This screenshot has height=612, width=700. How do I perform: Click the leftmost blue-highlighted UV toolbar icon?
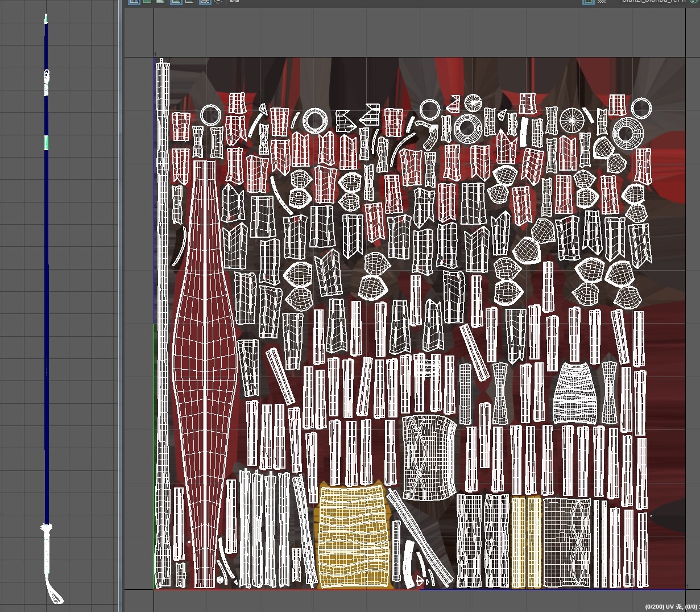click(134, 1)
